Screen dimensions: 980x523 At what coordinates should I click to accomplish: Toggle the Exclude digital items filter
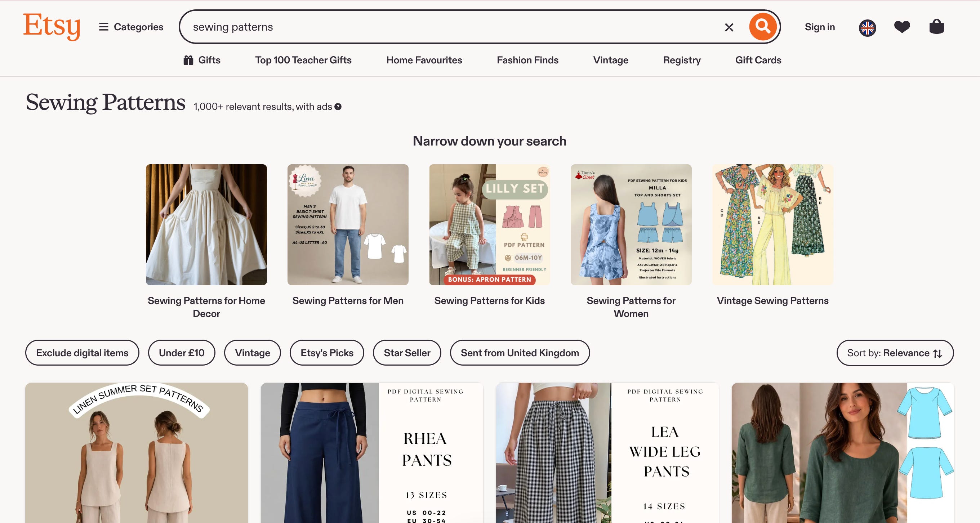point(82,353)
